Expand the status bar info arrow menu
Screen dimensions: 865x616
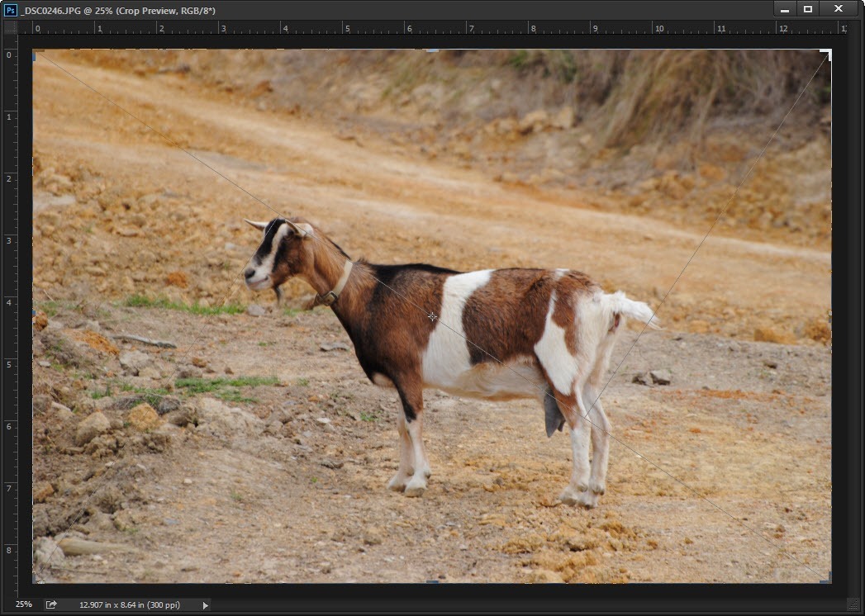click(206, 605)
